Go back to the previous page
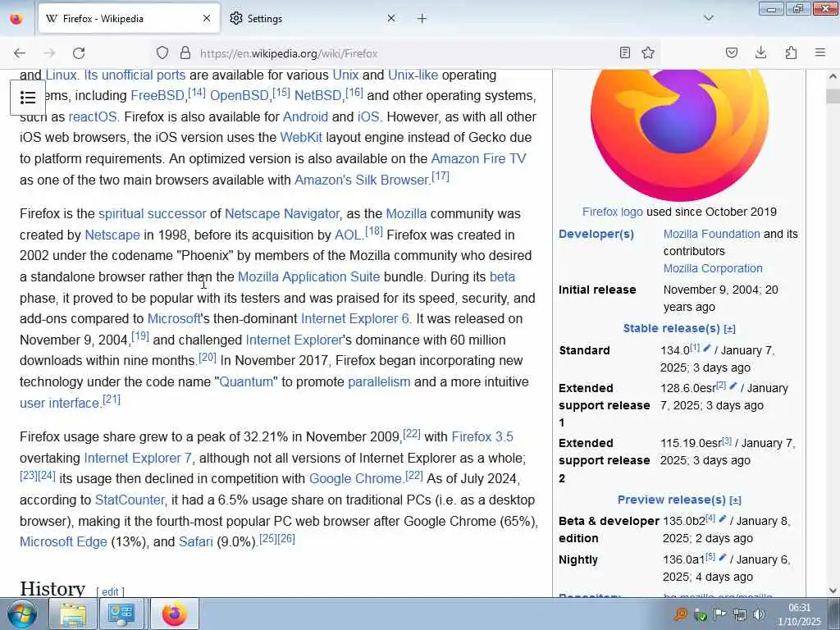Viewport: 840px width, 630px height. [x=20, y=53]
